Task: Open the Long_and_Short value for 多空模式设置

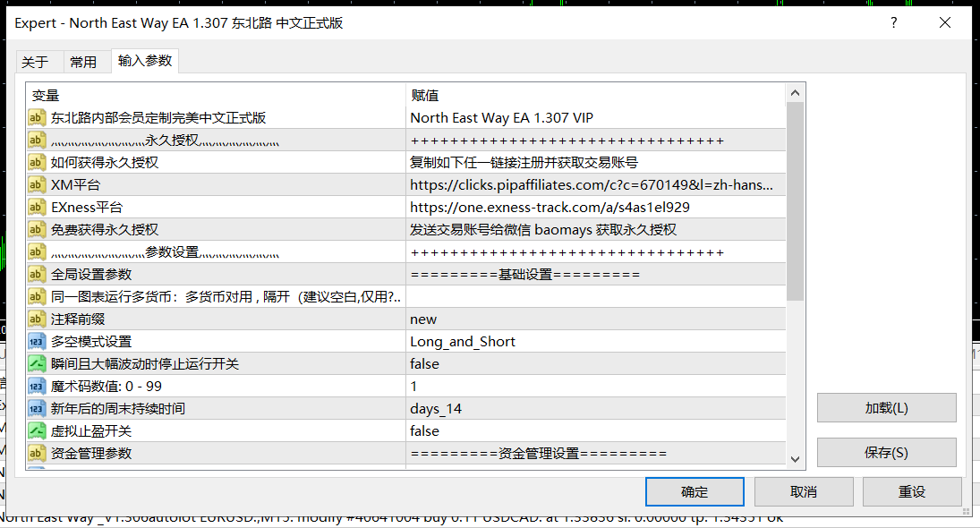Action: 596,342
